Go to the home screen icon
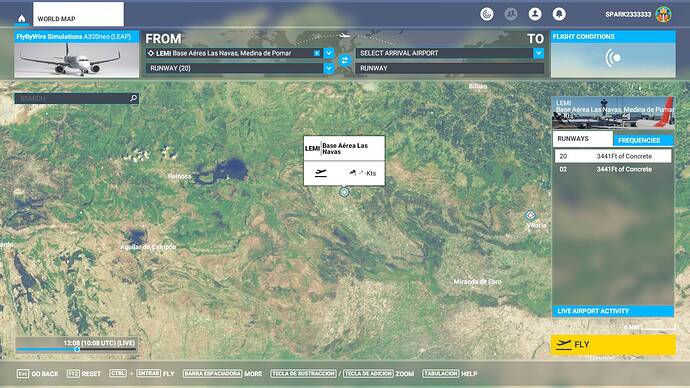The width and height of the screenshot is (690, 388). coord(22,18)
